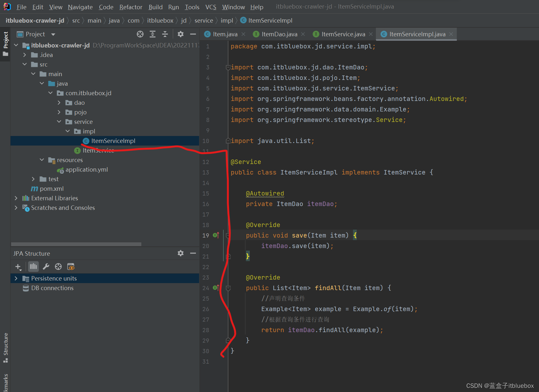Open the Edit menu
539x392 pixels.
pyautogui.click(x=38, y=7)
